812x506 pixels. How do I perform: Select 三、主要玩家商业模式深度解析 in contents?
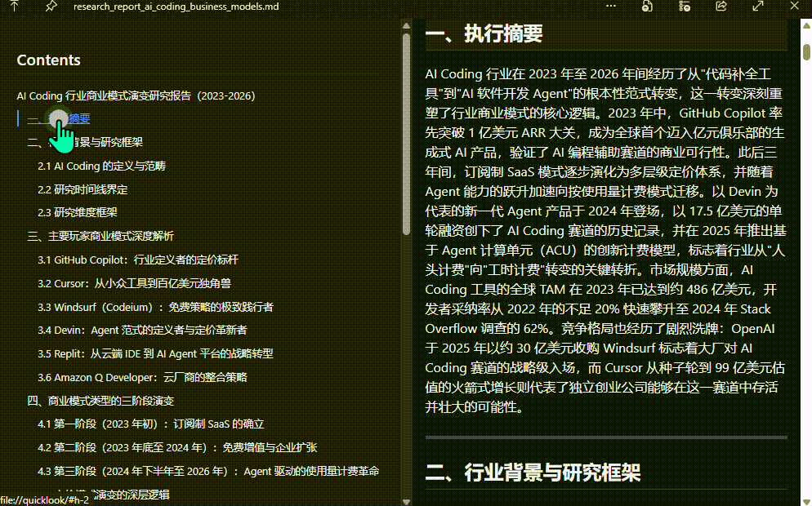pyautogui.click(x=100, y=237)
